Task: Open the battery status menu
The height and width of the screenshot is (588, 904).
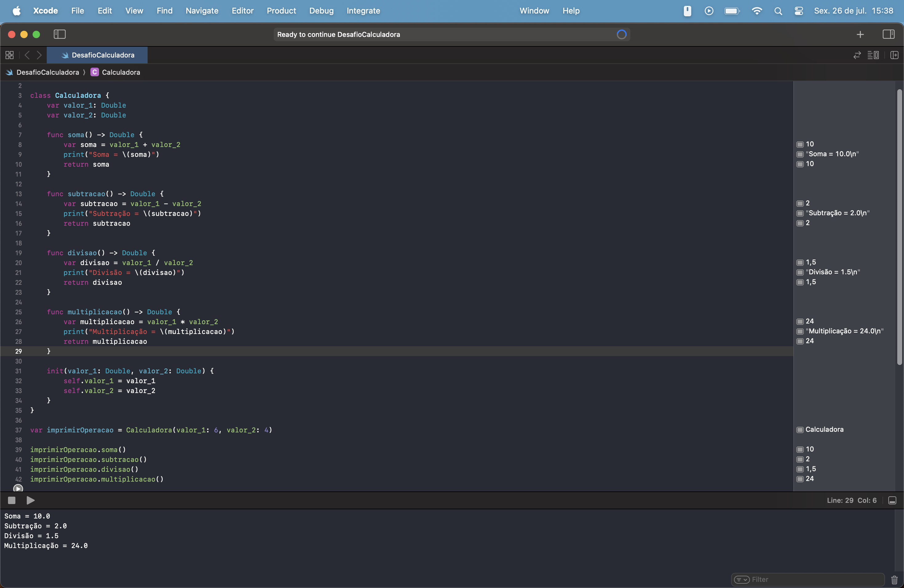Action: 732,11
